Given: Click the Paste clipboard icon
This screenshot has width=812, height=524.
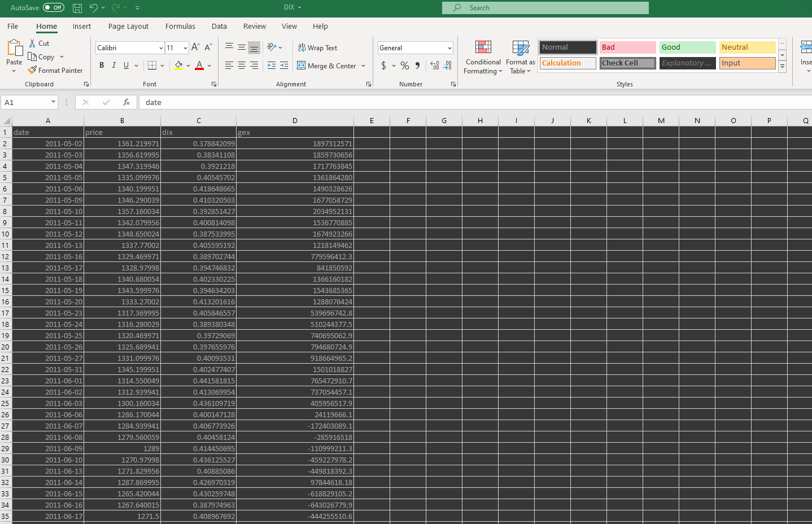Looking at the screenshot, I should pyautogui.click(x=14, y=48).
